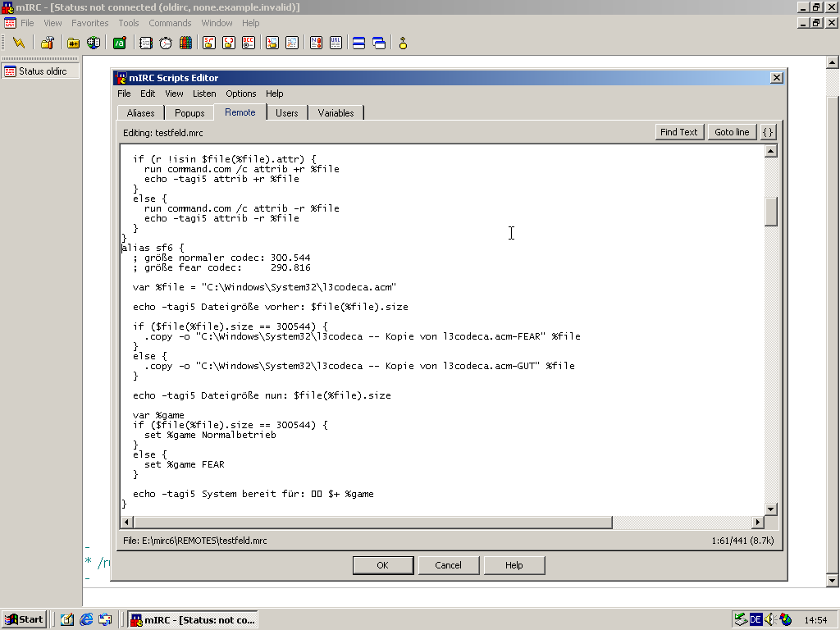
Task: Open the DCC Options toolbar icon
Action: tap(249, 43)
